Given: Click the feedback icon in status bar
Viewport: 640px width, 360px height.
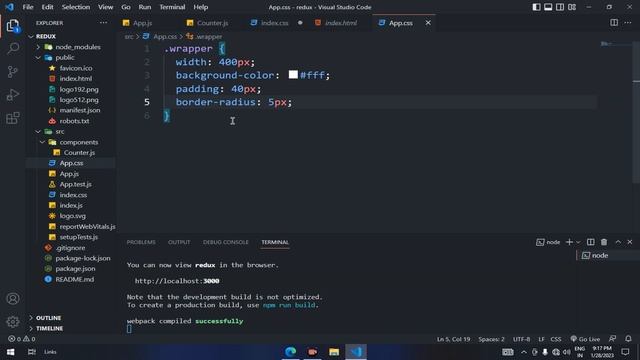Looking at the screenshot, I should pyautogui.click(x=612, y=339).
